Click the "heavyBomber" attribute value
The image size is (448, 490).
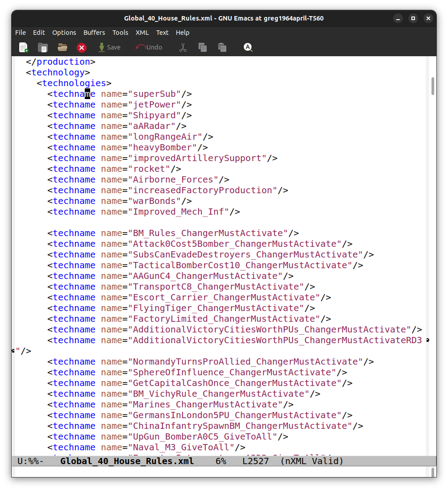tap(162, 148)
